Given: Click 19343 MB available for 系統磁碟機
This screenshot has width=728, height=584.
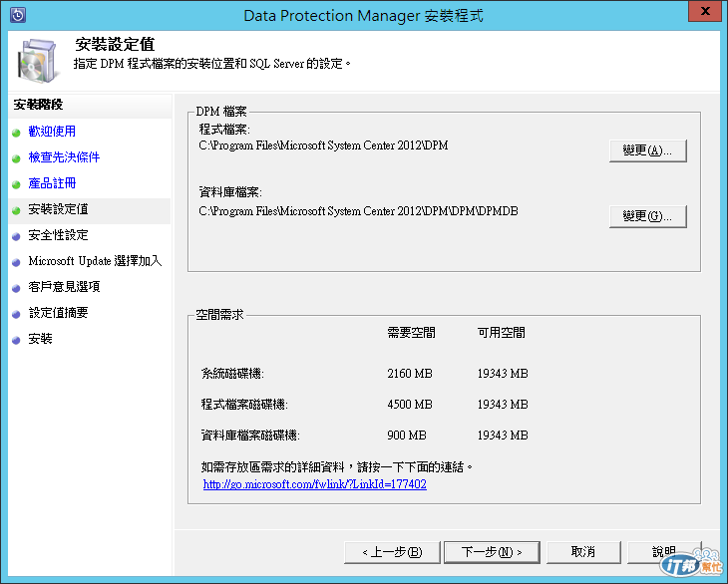Looking at the screenshot, I should 503,374.
